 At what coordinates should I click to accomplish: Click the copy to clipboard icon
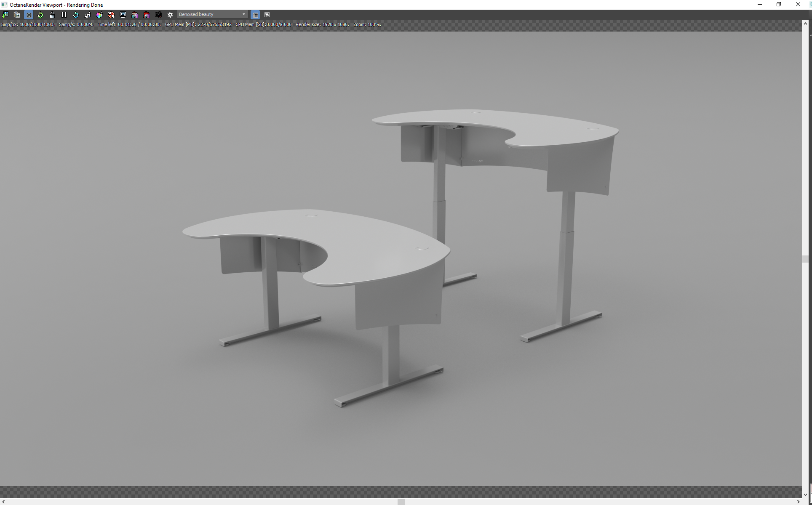pyautogui.click(x=17, y=15)
